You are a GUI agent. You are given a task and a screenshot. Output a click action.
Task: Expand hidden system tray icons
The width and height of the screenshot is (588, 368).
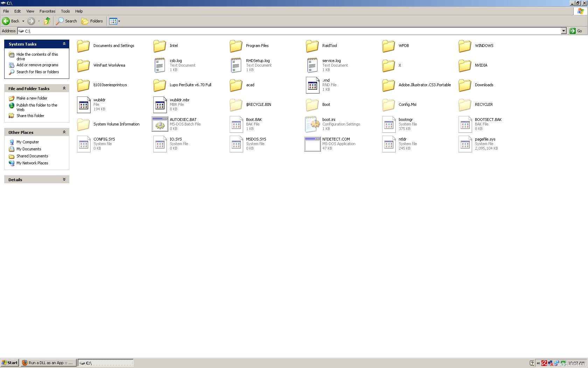[x=538, y=363]
